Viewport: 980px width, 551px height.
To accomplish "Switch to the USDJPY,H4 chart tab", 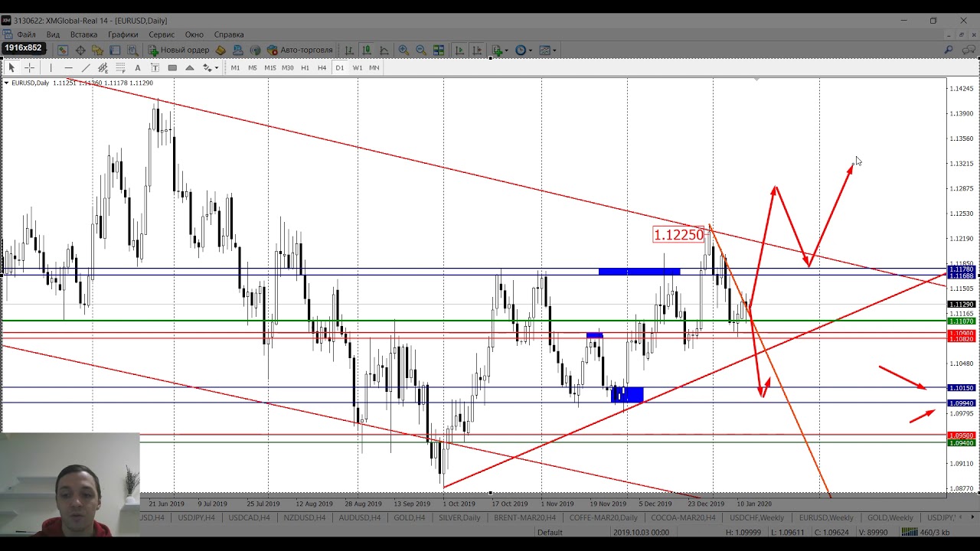I will 196,518.
